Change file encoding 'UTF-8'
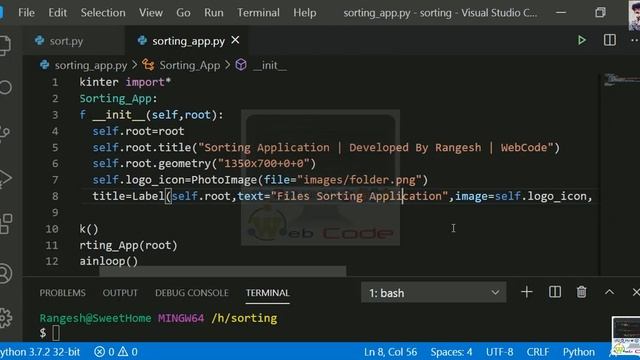 coord(499,351)
